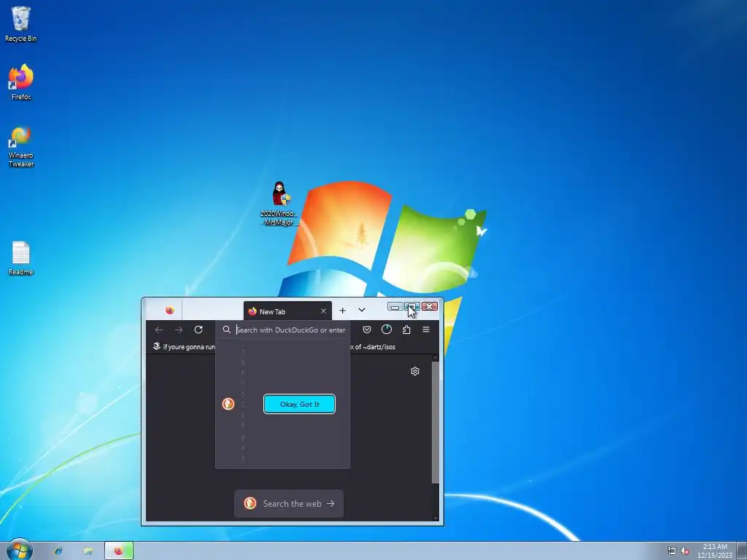Open Windows Explorer from the taskbar
This screenshot has width=747, height=560.
[x=88, y=551]
